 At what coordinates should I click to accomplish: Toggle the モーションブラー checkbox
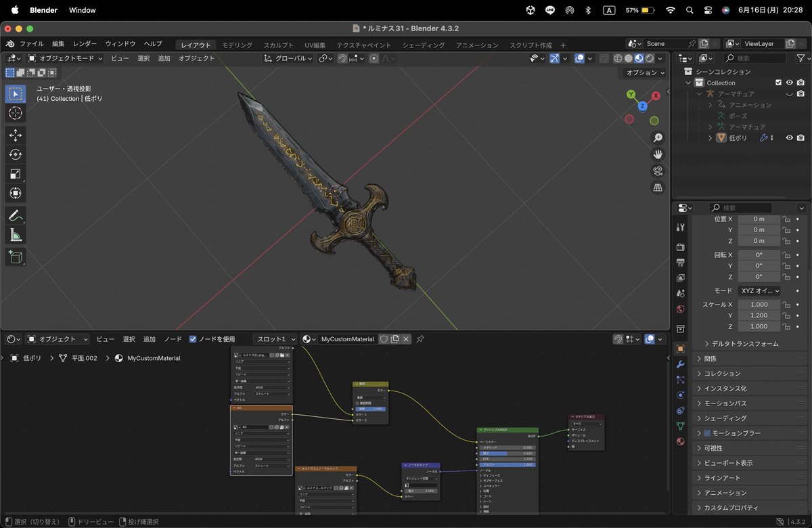tap(708, 433)
